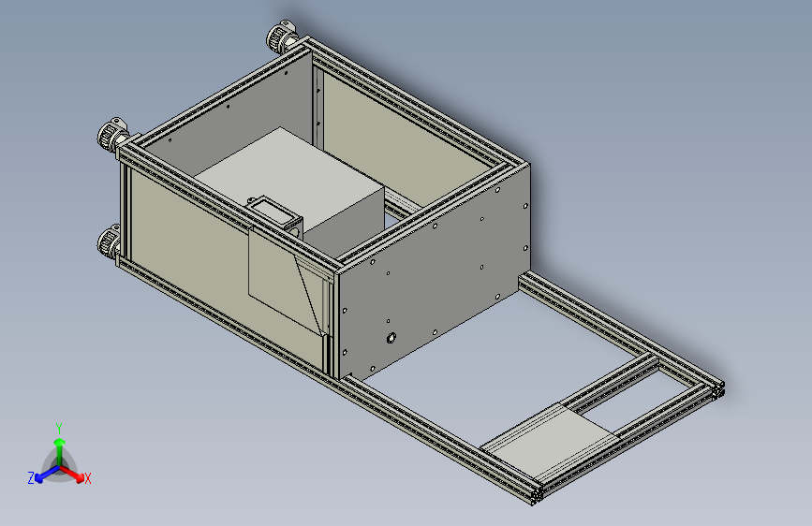The image size is (812, 526).
Task: Select the rectangular bracket on the top rail
Action: pyautogui.click(x=274, y=213)
